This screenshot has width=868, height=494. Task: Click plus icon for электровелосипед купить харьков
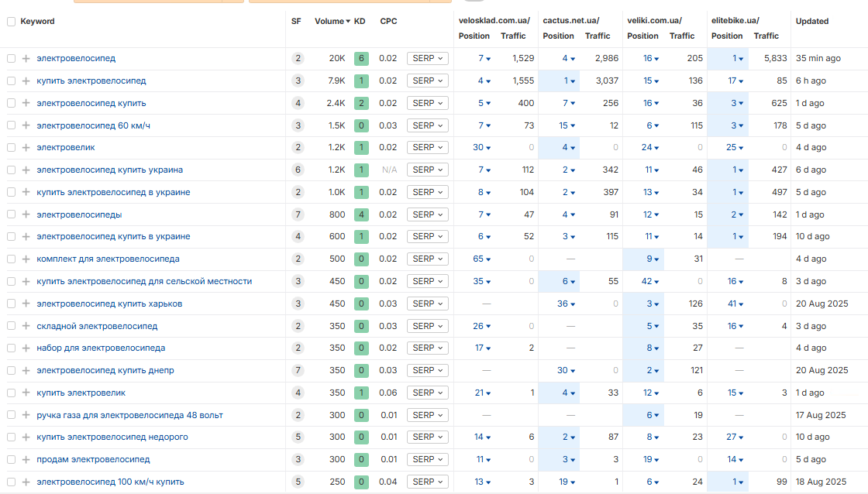click(x=26, y=304)
